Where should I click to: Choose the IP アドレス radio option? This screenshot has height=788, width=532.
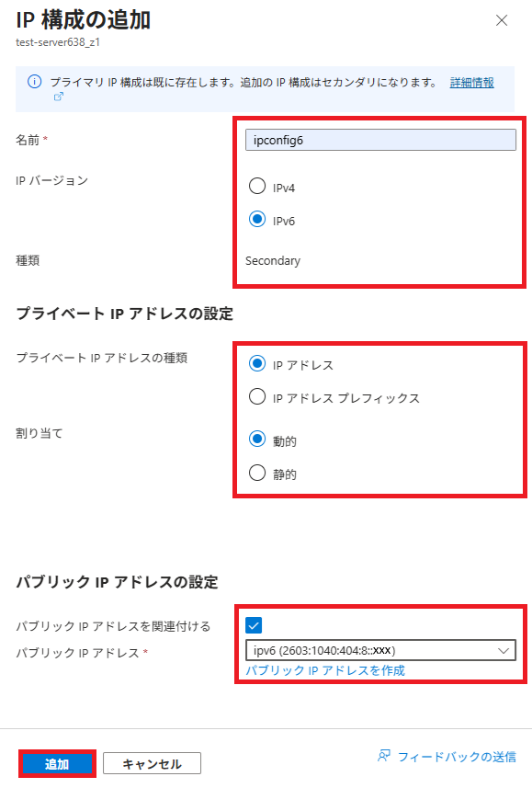[x=257, y=363]
